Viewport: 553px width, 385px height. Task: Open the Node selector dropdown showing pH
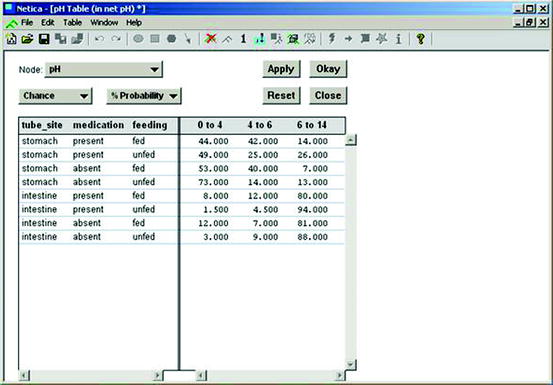point(104,69)
